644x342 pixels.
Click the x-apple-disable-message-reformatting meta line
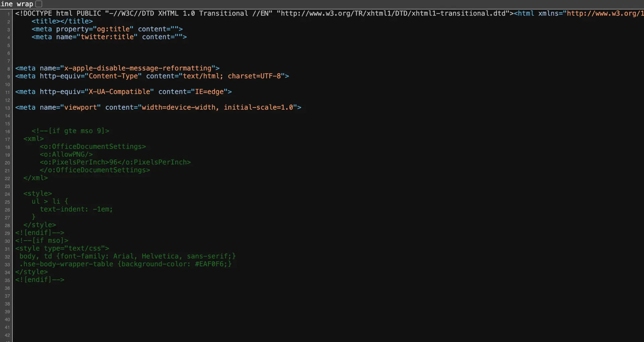117,68
